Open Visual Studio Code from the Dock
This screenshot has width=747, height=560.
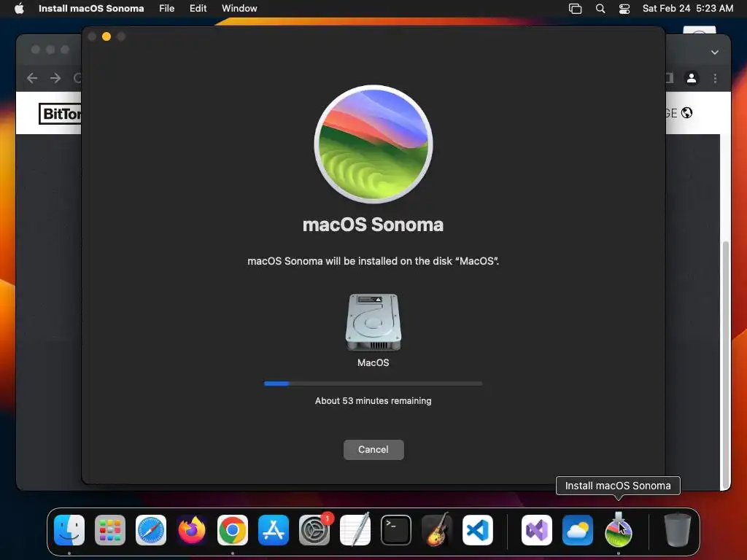[x=477, y=530]
